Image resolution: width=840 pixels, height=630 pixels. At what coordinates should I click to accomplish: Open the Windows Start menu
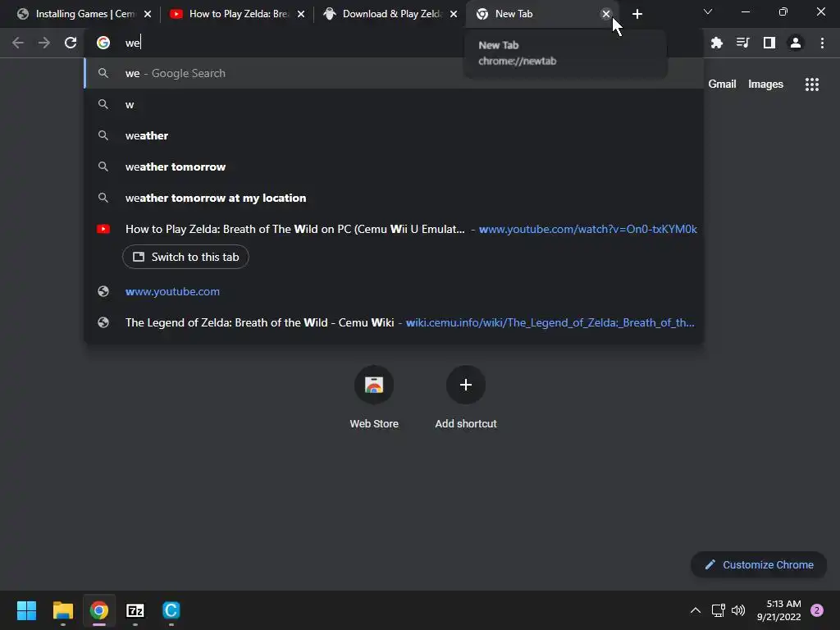26,610
